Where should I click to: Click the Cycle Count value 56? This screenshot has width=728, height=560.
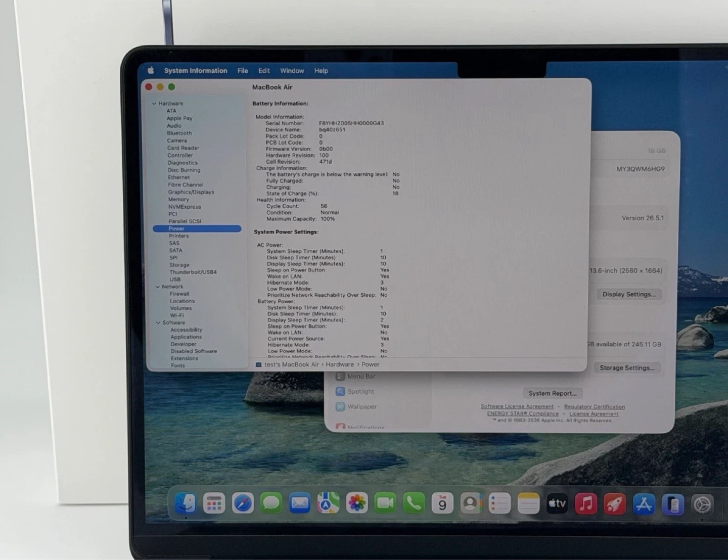(324, 206)
